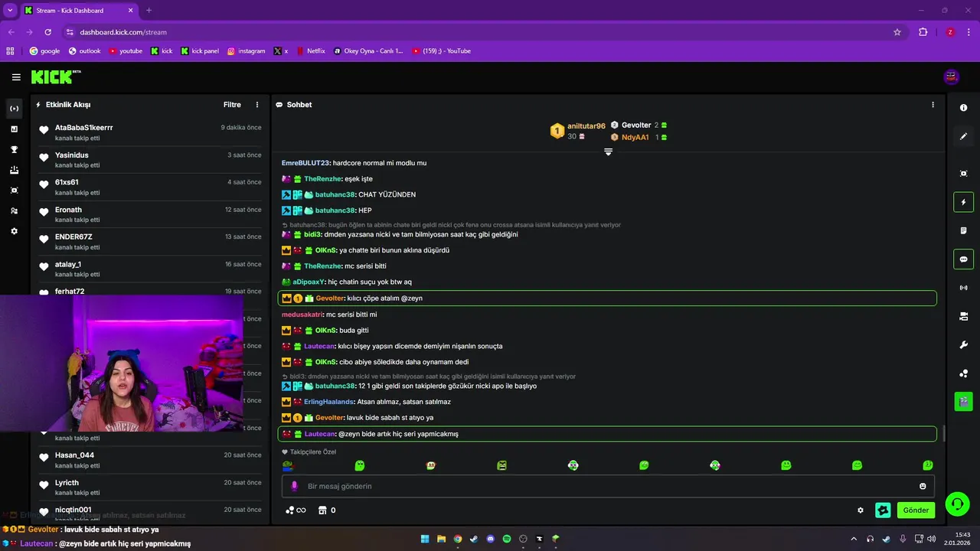
Task: Open the three-dot menu of Etkinlik Akışı
Action: pyautogui.click(x=257, y=105)
